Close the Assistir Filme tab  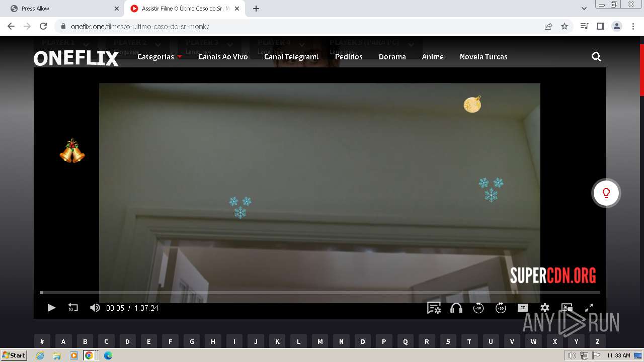[x=237, y=9]
